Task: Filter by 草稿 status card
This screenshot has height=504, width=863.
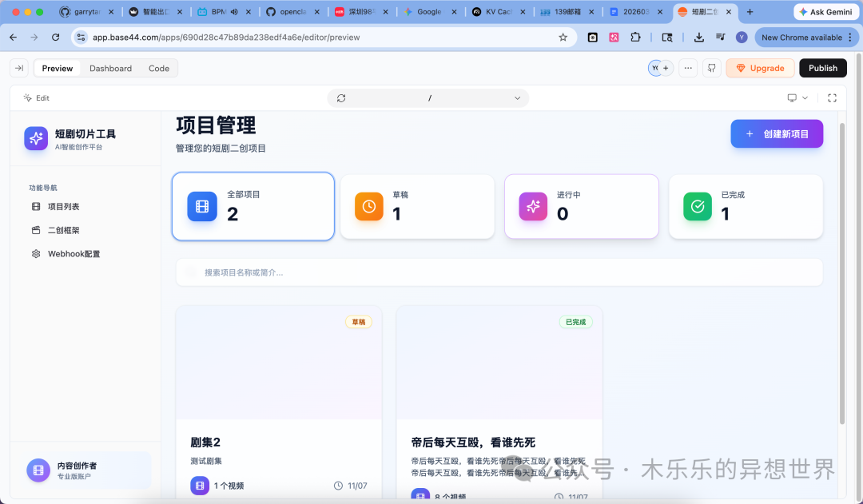Action: pos(417,206)
